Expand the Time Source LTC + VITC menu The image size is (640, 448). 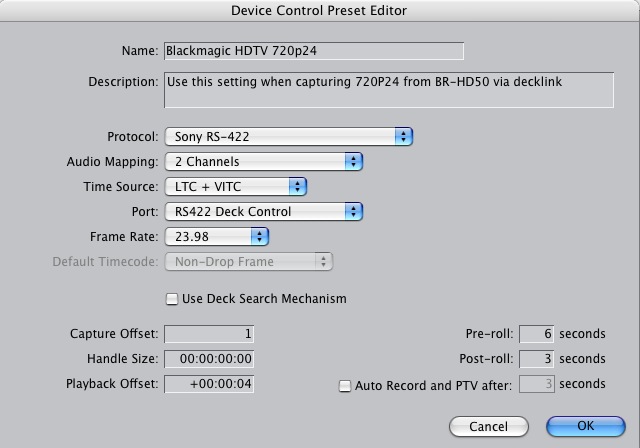tap(234, 186)
